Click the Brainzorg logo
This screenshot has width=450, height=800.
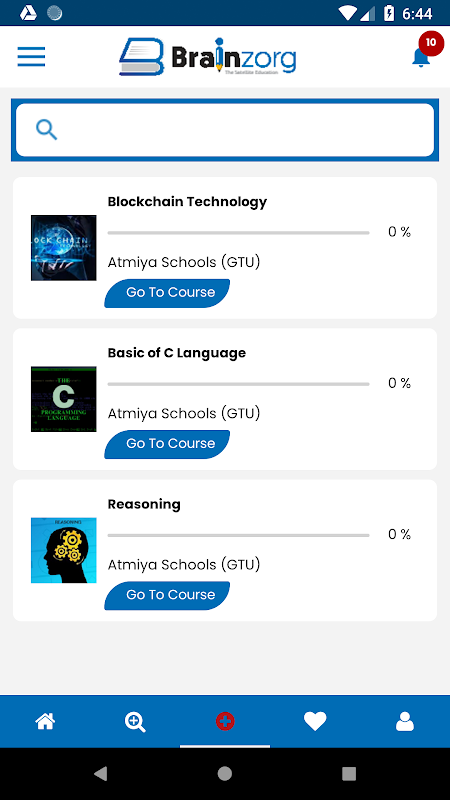tap(208, 56)
